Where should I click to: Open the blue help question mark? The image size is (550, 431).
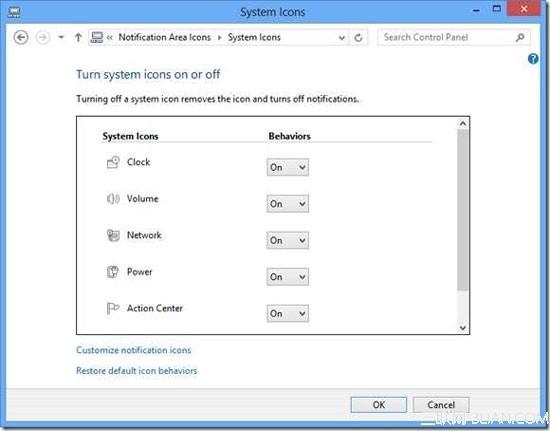pos(533,59)
